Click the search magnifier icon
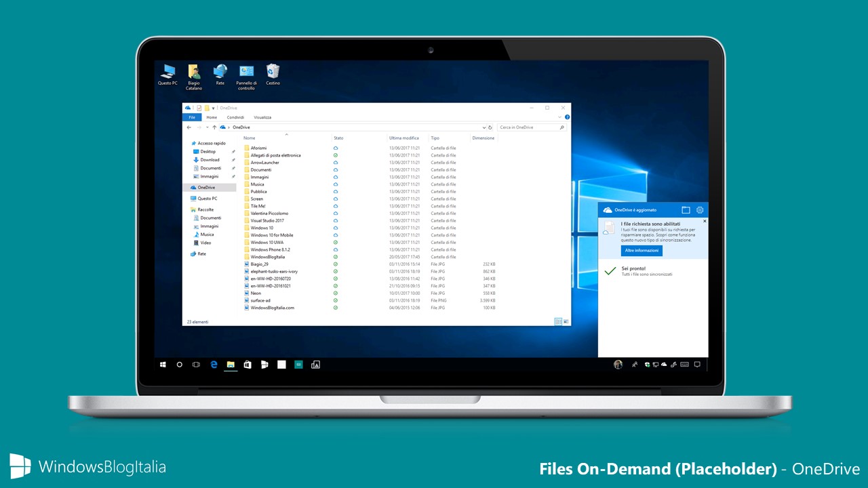 click(561, 127)
